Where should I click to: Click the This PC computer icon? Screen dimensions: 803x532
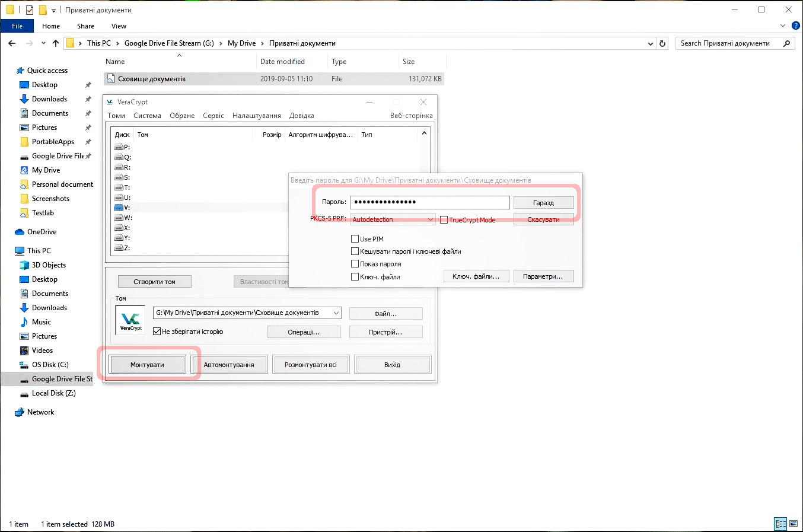(20, 251)
